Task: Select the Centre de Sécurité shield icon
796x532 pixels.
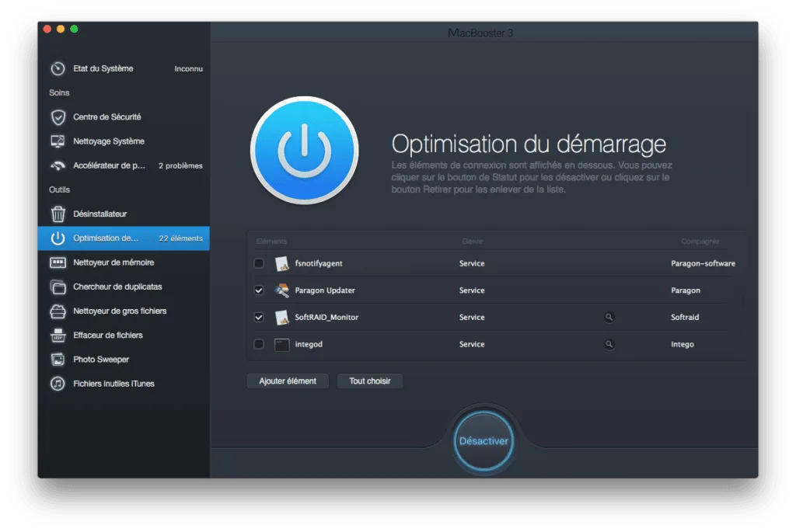Action: pos(58,116)
